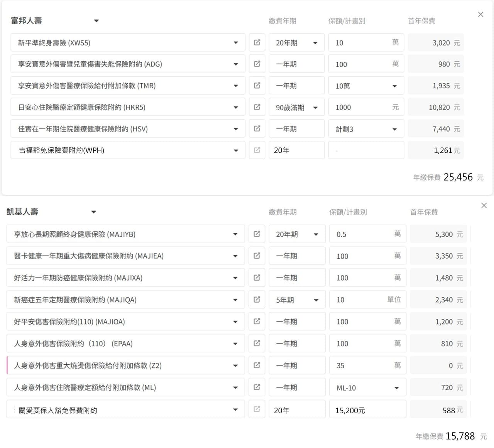The height and width of the screenshot is (448, 494).
Task: Open external link for 享安寶意外傷害 (ADG)
Action: coord(257,64)
